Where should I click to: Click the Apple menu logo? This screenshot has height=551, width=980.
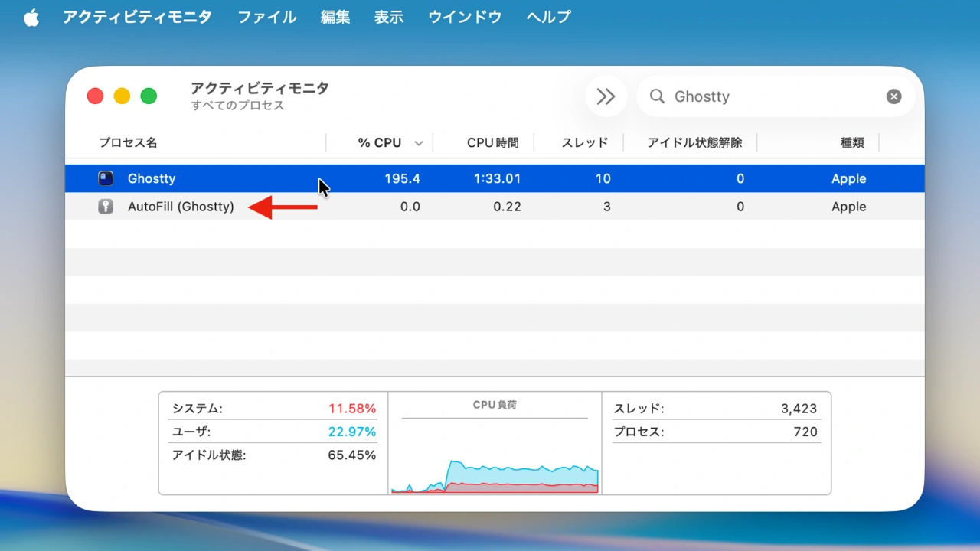coord(31,17)
